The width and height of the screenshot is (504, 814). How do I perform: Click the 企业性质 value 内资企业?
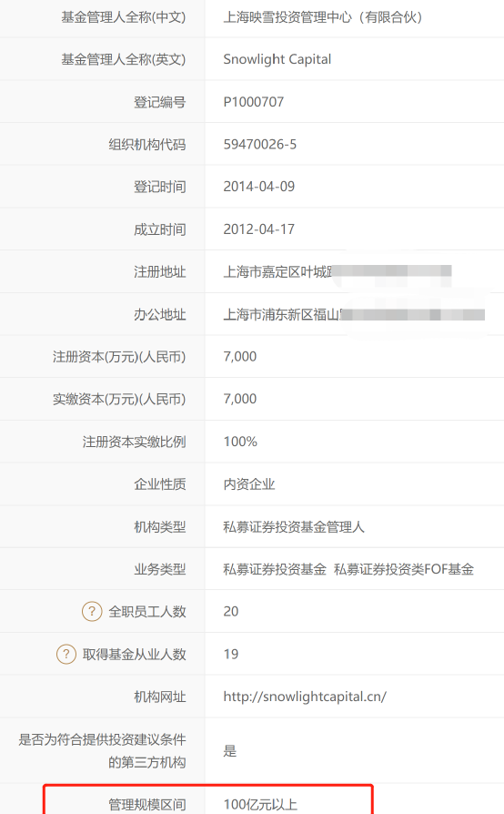(x=249, y=484)
